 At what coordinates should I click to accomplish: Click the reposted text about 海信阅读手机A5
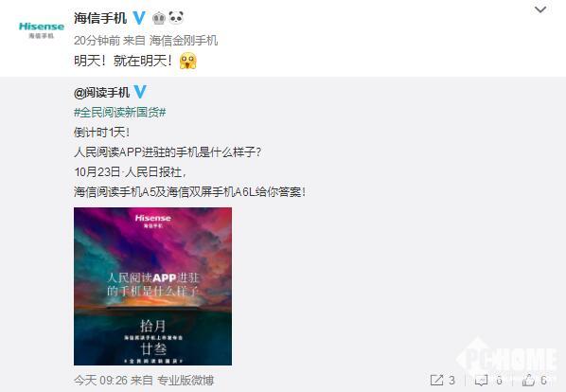(x=190, y=191)
